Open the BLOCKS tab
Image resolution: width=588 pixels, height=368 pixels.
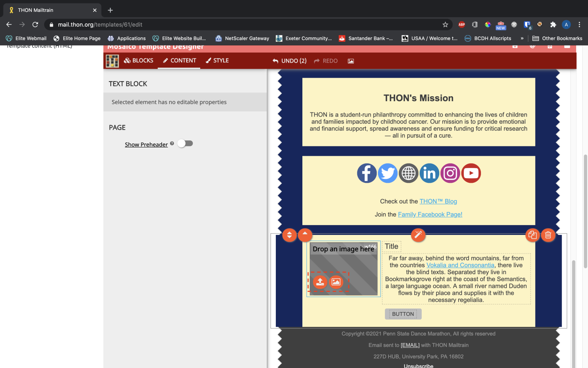(x=139, y=61)
